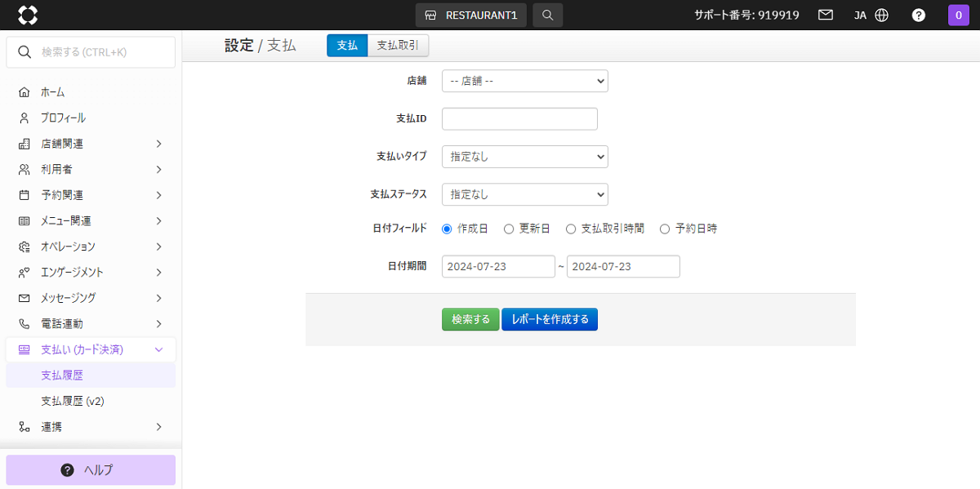Click the phone icon next to 電話連動

(x=24, y=323)
